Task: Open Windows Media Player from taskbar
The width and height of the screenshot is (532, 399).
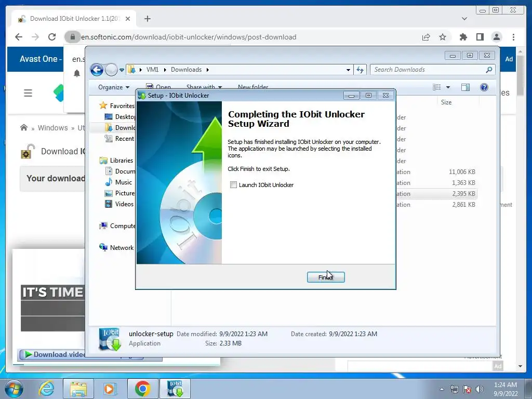Action: (110, 389)
